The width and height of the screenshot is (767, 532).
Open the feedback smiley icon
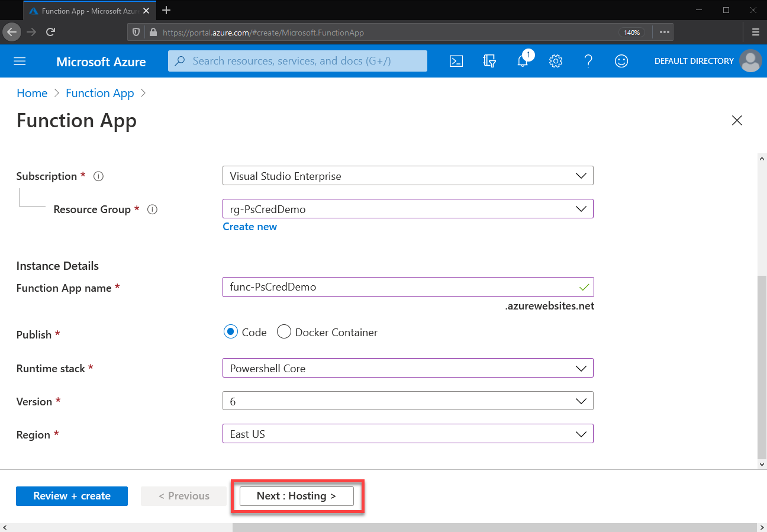pyautogui.click(x=621, y=61)
